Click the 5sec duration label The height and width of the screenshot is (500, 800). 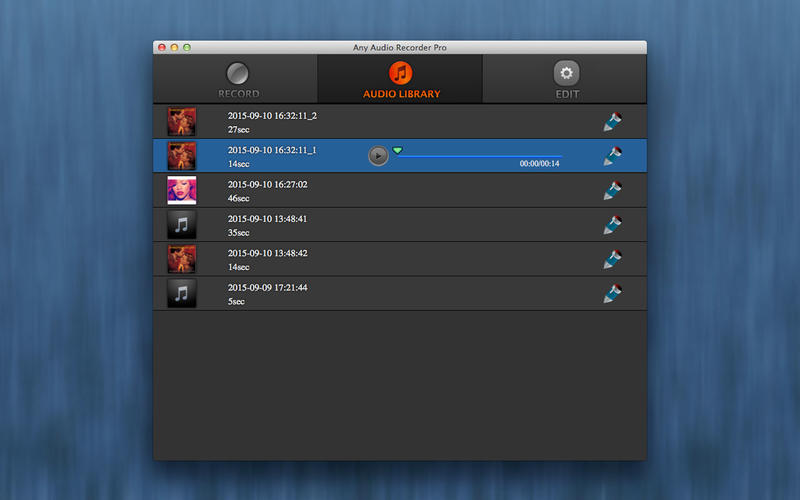[x=236, y=302]
